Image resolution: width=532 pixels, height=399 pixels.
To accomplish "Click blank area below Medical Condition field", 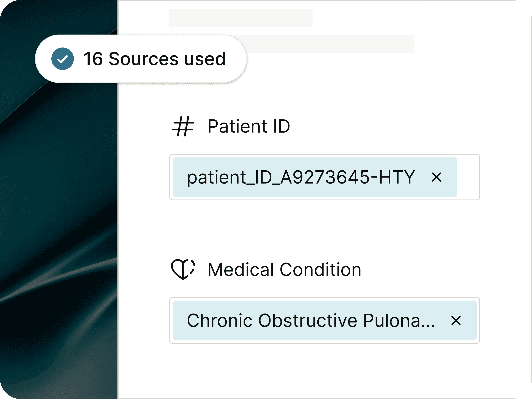I will click(x=325, y=370).
